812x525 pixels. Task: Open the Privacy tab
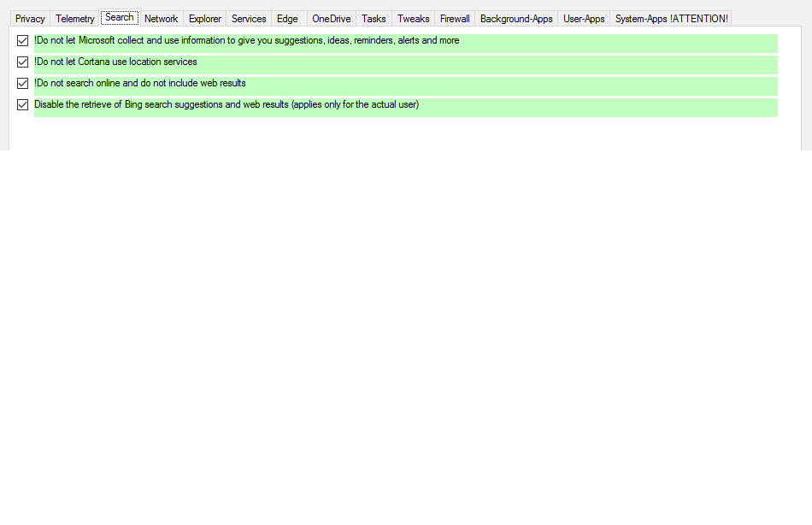coord(30,19)
